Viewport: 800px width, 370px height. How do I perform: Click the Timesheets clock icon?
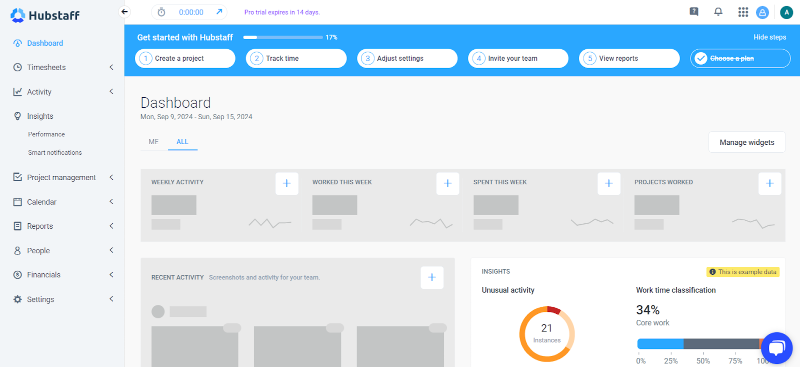(17, 67)
